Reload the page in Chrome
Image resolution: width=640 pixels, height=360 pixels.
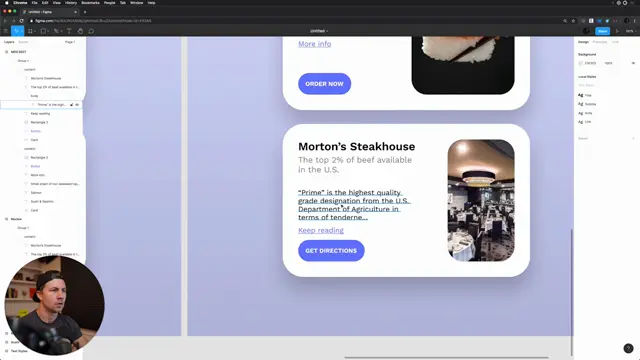(x=22, y=21)
